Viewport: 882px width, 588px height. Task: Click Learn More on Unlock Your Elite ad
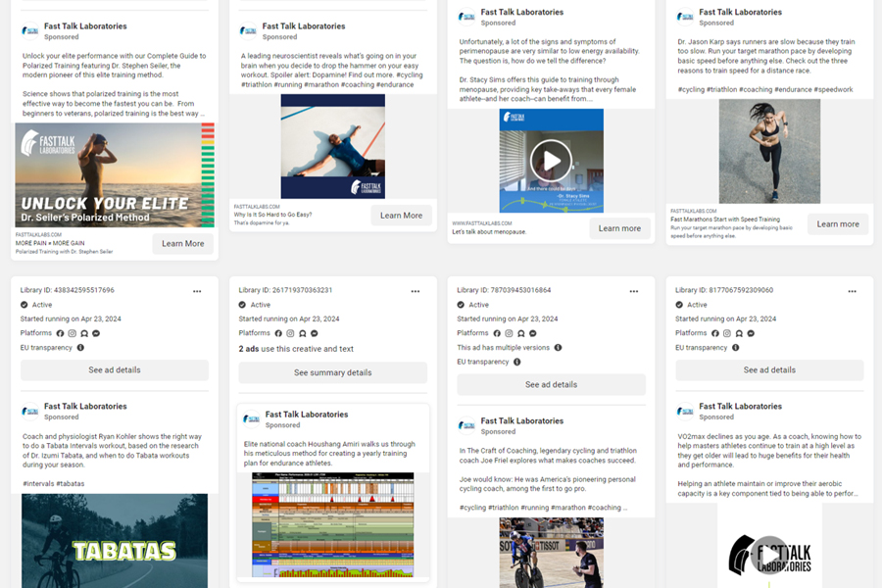[x=183, y=244]
